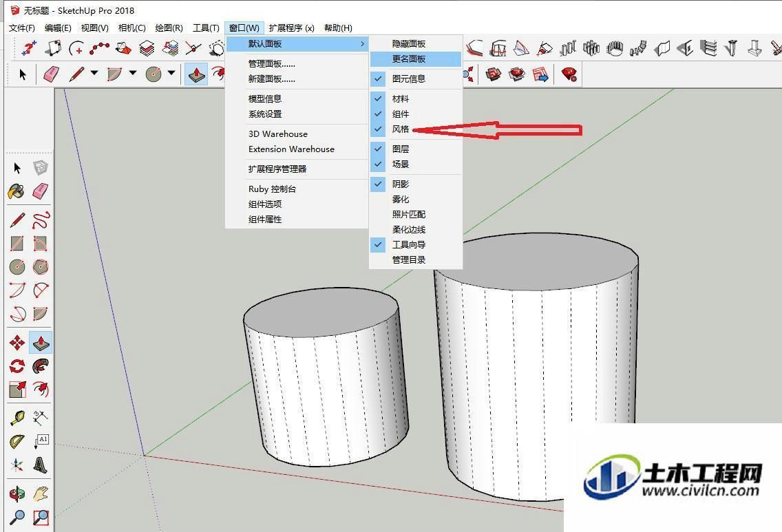Image resolution: width=782 pixels, height=532 pixels.
Task: Open the Extension Warehouse ruby-box icon
Action: click(x=517, y=75)
